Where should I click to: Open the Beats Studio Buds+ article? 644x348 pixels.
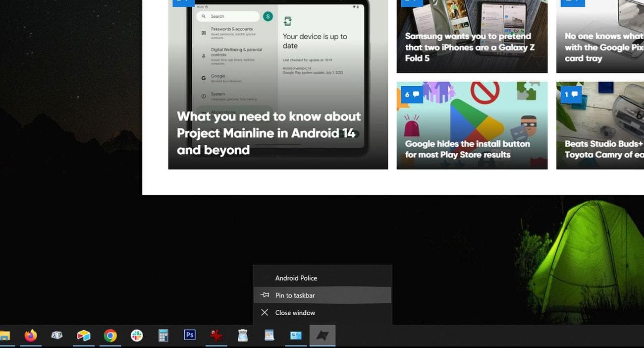click(603, 149)
